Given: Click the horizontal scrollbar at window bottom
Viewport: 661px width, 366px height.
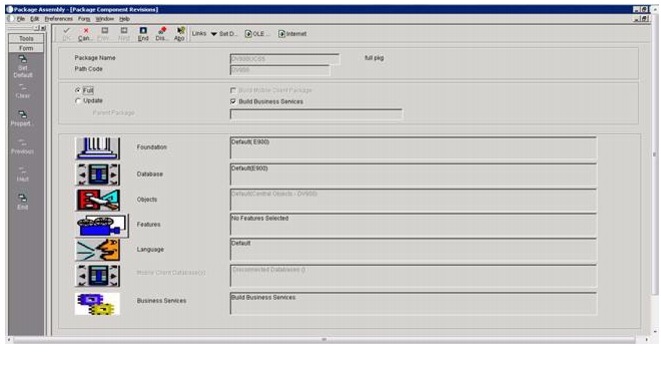Looking at the screenshot, I should [x=324, y=339].
